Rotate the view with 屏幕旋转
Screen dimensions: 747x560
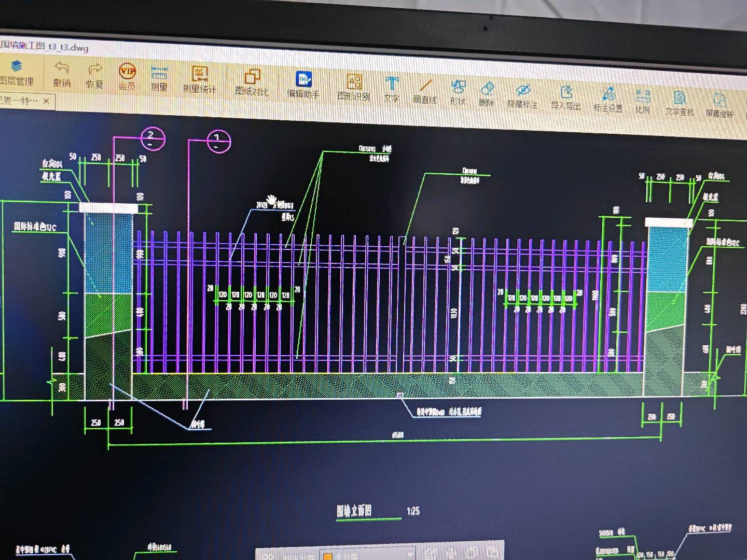pos(720,105)
